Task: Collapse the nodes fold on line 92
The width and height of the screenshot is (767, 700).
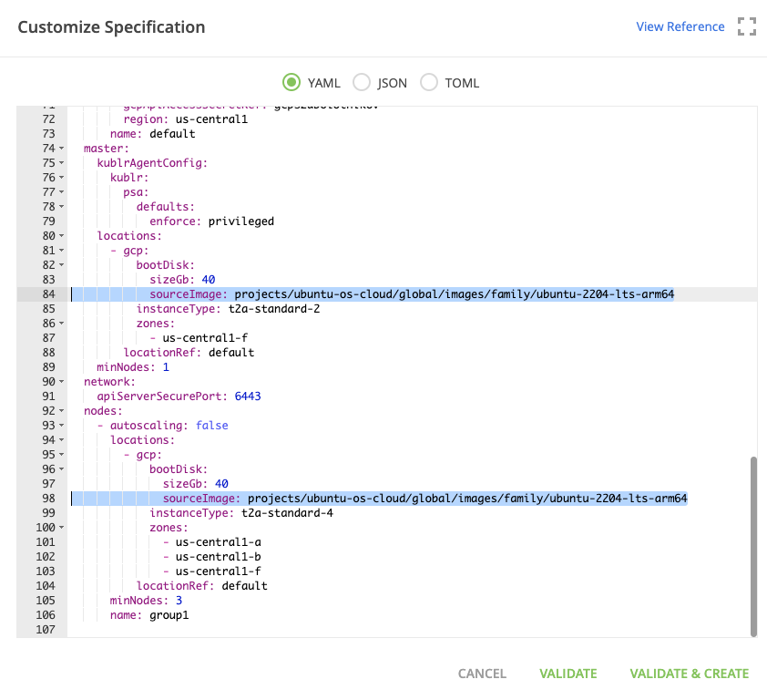Action: [x=62, y=411]
